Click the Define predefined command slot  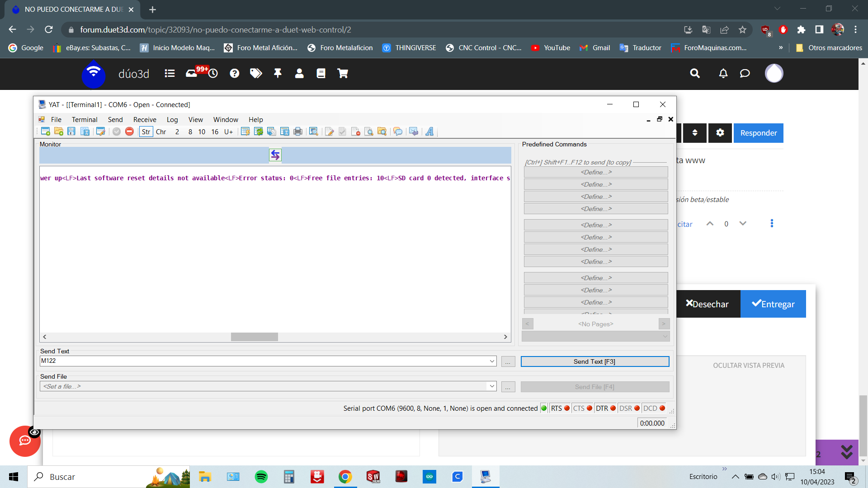(595, 172)
